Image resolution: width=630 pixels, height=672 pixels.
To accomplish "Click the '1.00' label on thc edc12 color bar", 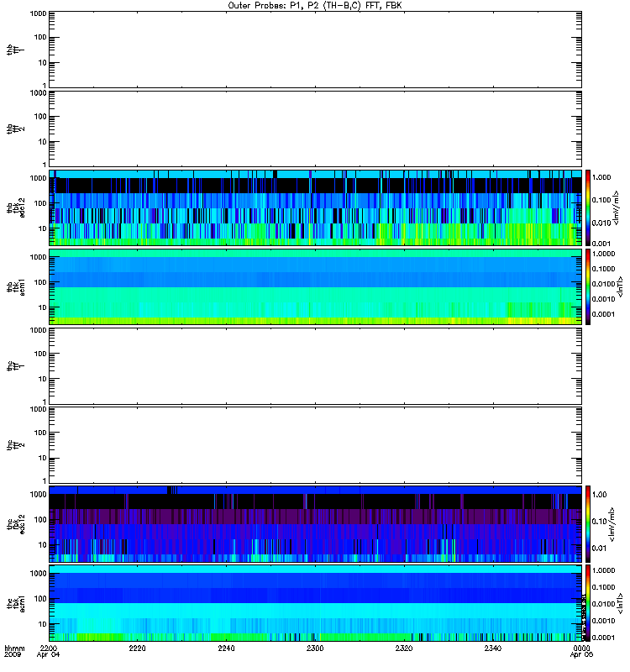I will click(x=600, y=495).
